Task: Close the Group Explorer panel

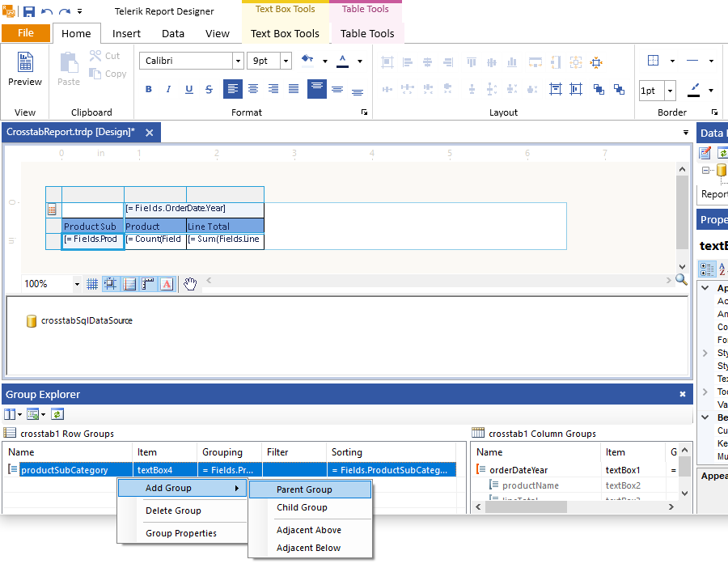Action: [682, 394]
